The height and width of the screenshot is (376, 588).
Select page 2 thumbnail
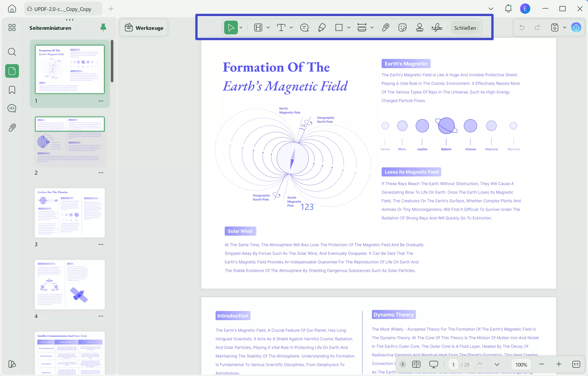[x=70, y=141]
